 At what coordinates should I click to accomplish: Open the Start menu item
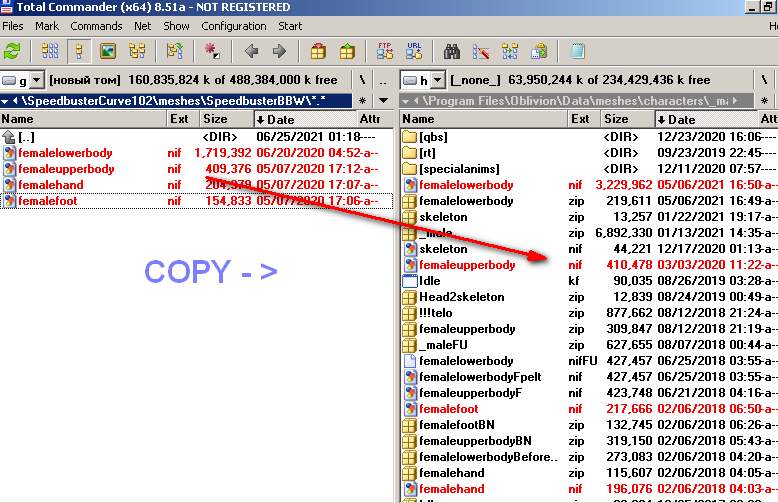click(x=290, y=26)
